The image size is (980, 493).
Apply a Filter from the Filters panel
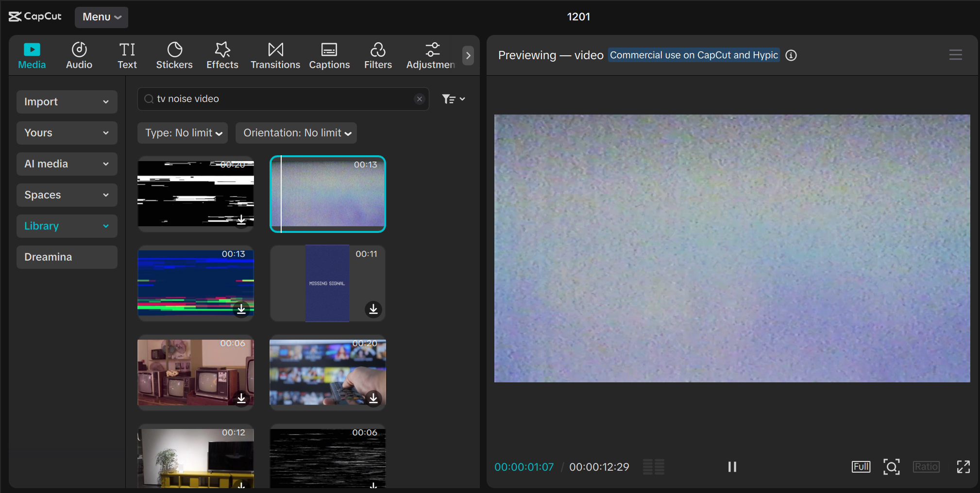[x=378, y=55]
